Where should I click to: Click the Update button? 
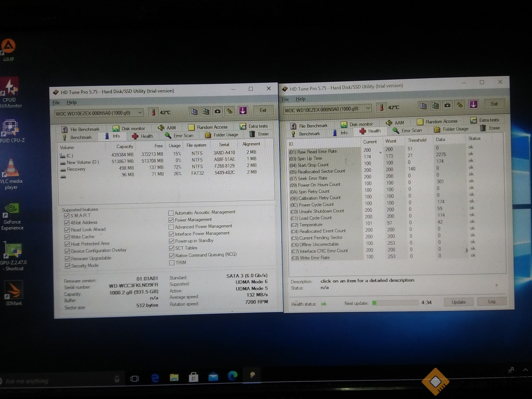[x=459, y=302]
